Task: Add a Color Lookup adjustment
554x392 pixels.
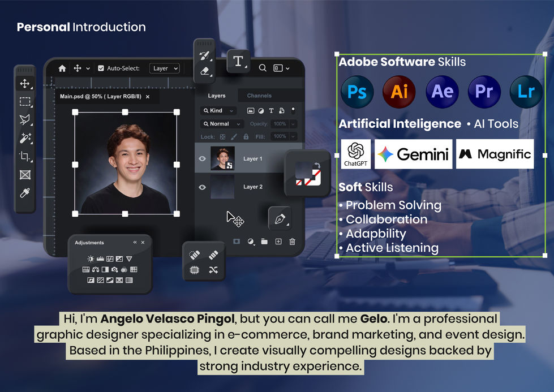Action: [134, 269]
